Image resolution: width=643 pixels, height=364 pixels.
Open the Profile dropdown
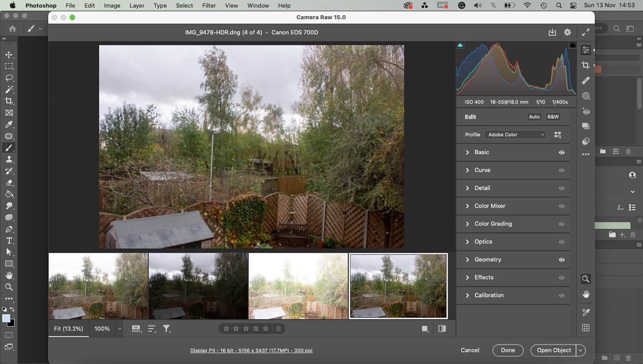515,134
